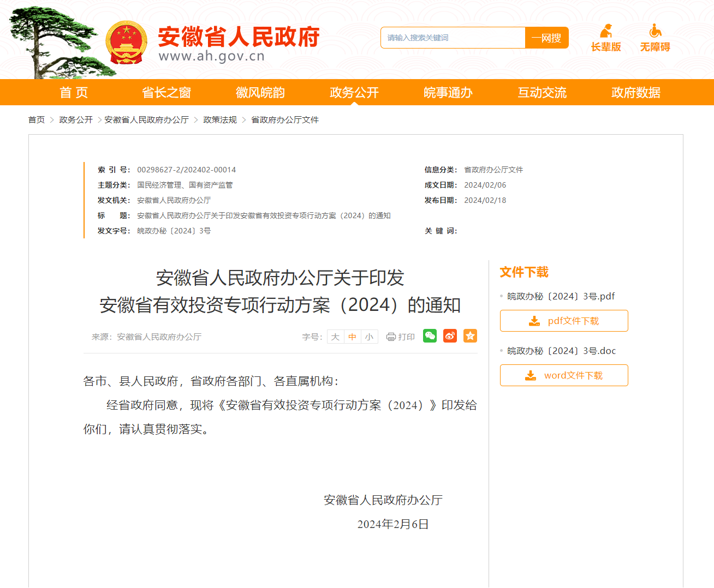Click the search keyword input field

[x=453, y=38]
